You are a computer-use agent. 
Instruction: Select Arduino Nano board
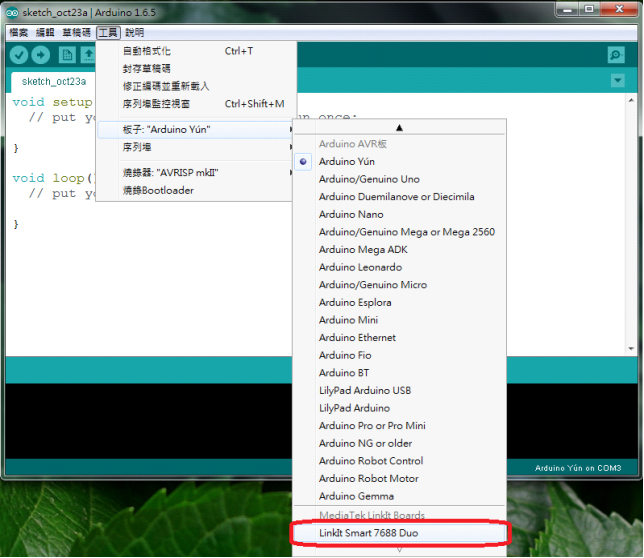click(399, 215)
